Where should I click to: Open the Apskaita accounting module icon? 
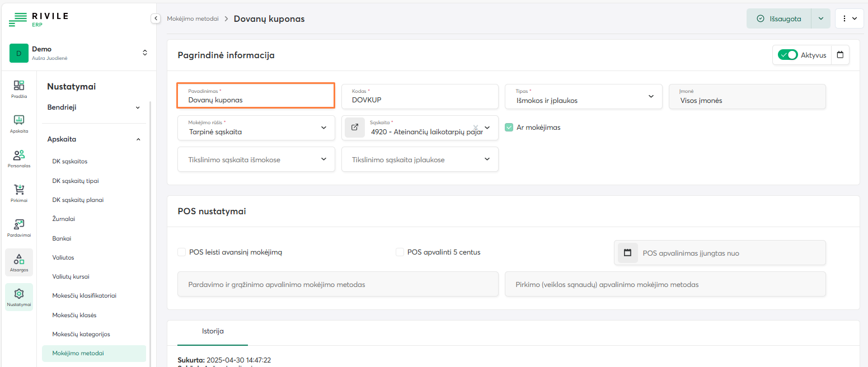[x=19, y=123]
